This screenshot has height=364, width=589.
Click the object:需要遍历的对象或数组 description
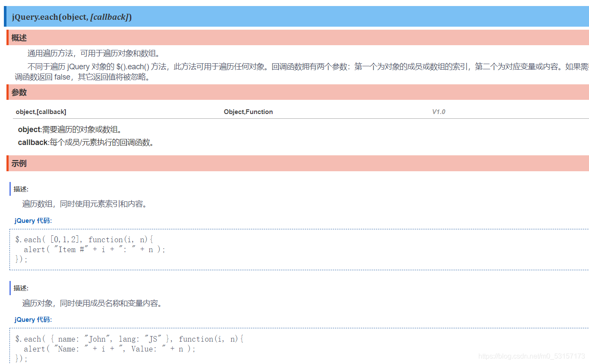[x=70, y=130]
